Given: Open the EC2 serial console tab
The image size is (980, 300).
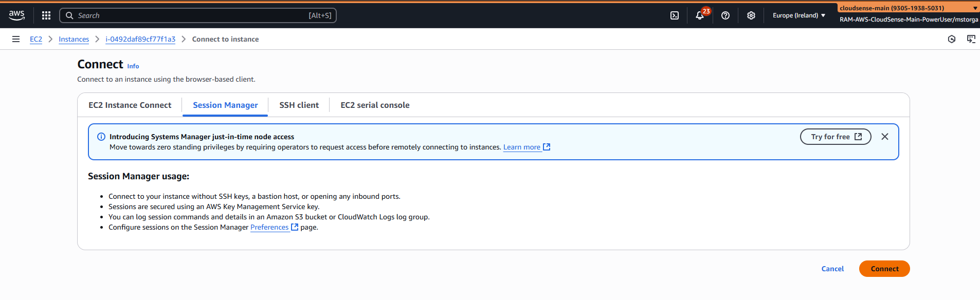Looking at the screenshot, I should point(375,105).
